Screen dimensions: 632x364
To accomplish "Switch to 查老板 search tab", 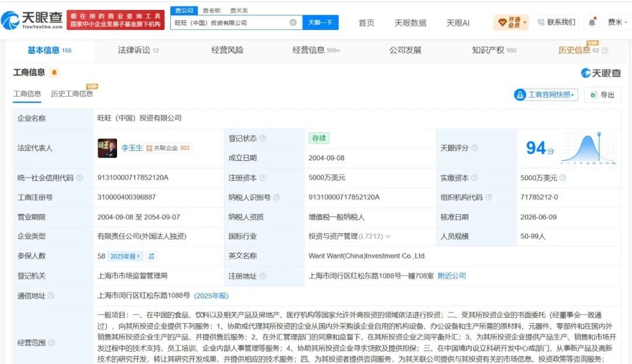I will pos(212,11).
